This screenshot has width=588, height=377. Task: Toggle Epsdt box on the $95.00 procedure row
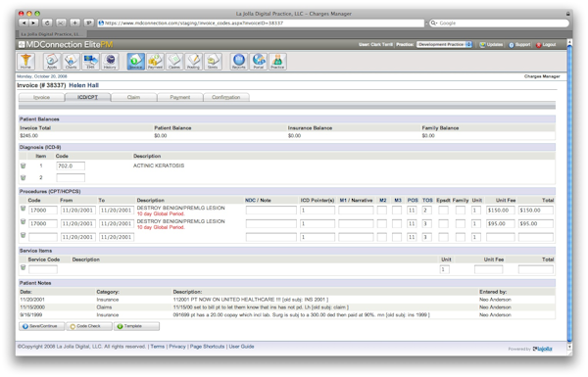pyautogui.click(x=443, y=223)
